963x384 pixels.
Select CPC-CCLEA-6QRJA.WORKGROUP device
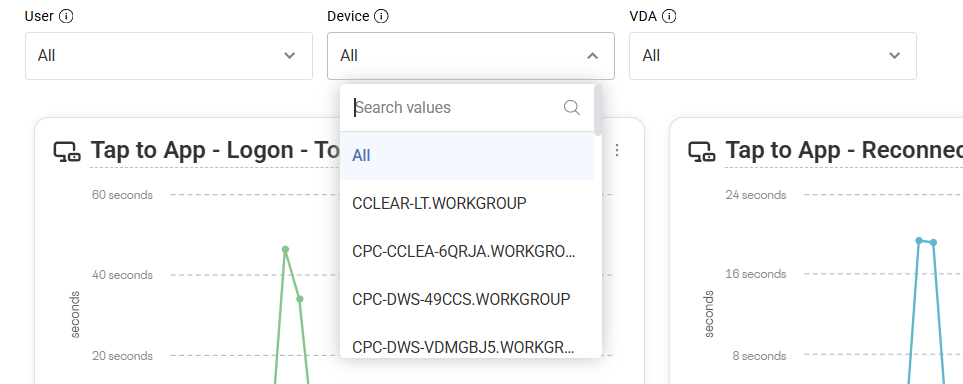pyautogui.click(x=467, y=251)
